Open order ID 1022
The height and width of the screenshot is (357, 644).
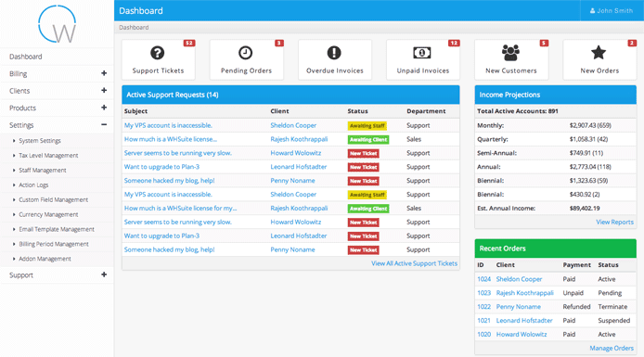(x=483, y=307)
